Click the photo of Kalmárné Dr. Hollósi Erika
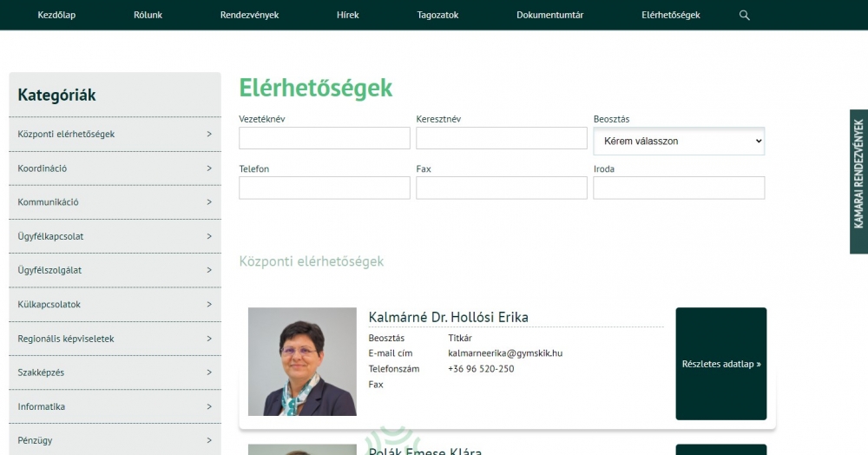Image resolution: width=868 pixels, height=455 pixels. 302,361
